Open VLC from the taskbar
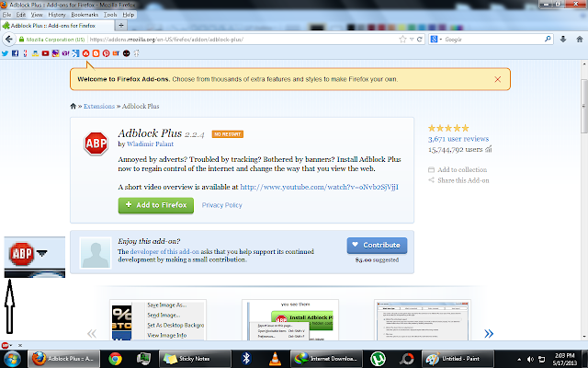588x368 pixels. coord(276,359)
